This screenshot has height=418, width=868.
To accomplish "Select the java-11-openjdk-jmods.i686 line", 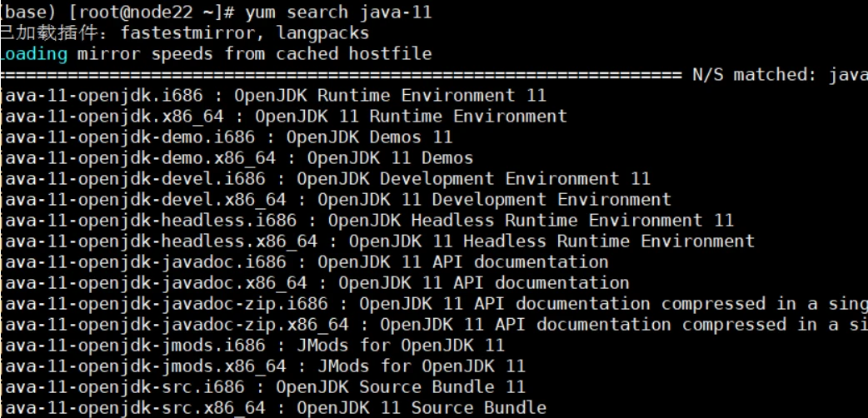I will pos(252,346).
